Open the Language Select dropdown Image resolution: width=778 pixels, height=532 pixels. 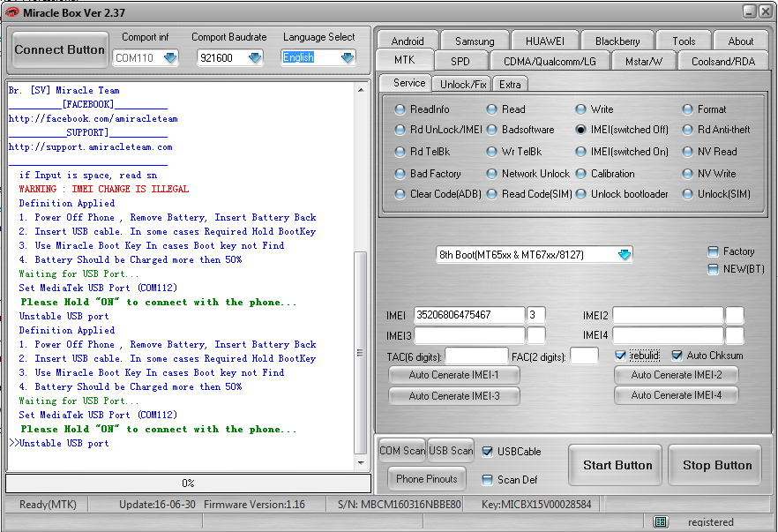point(348,57)
